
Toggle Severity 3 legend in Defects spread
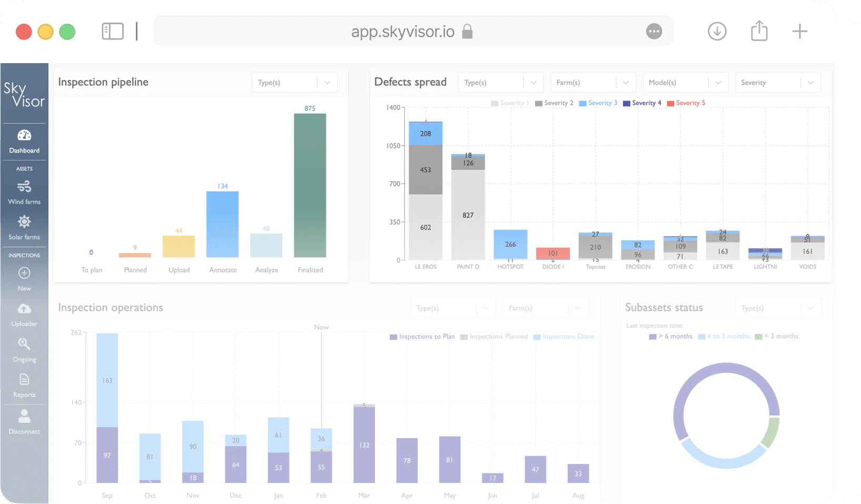tap(598, 103)
